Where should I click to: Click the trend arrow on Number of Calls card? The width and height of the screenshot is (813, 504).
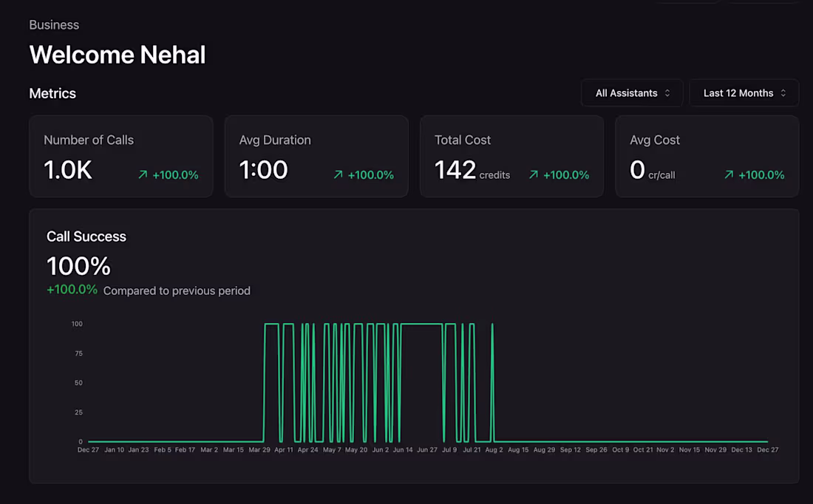point(141,175)
